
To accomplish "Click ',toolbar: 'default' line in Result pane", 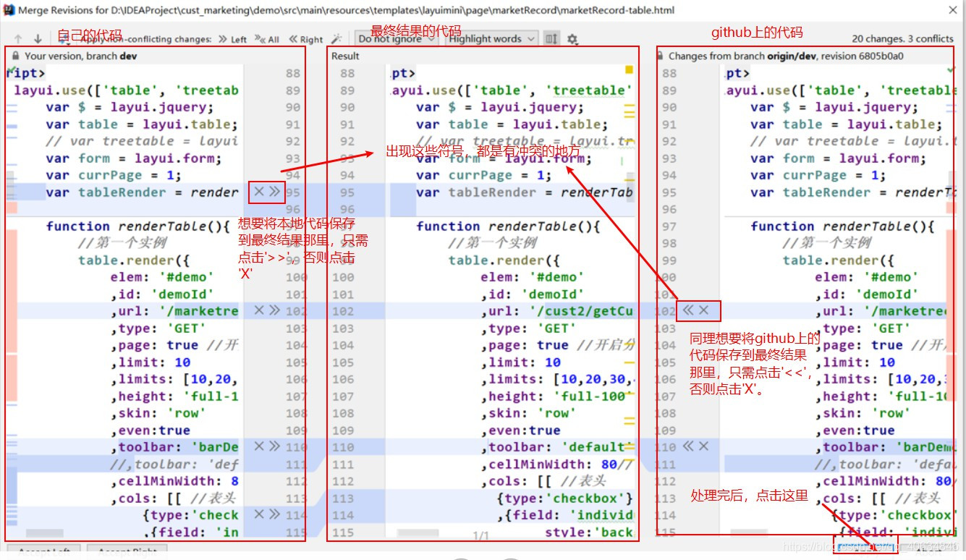I will point(557,447).
